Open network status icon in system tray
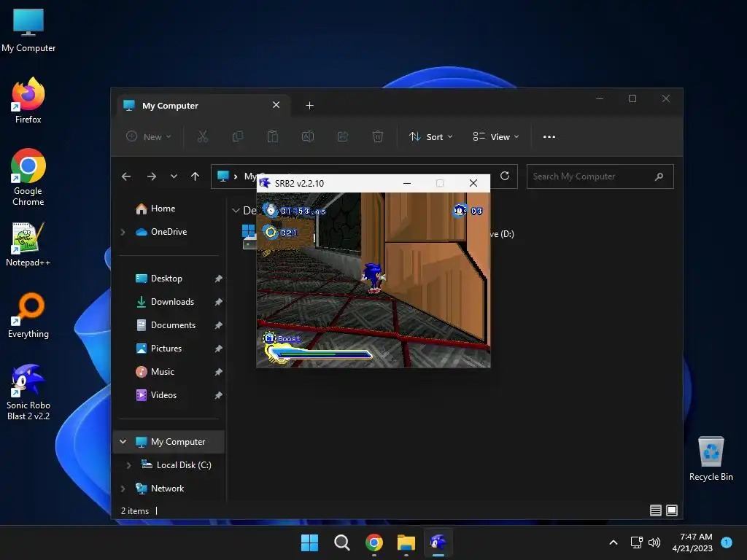 point(636,542)
